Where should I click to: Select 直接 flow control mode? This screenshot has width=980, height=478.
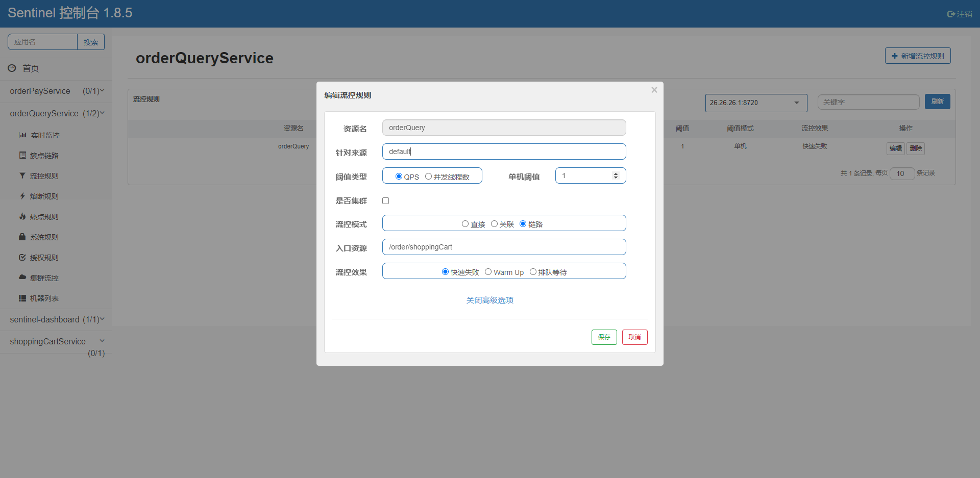click(465, 224)
